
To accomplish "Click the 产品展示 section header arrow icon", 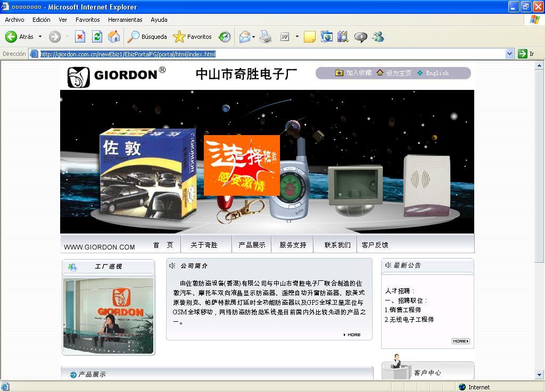I will pyautogui.click(x=73, y=374).
